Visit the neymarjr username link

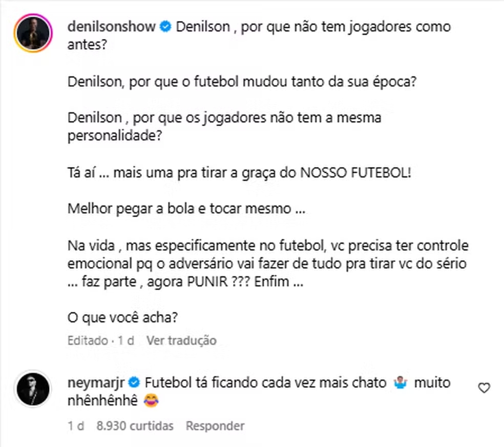(x=96, y=383)
